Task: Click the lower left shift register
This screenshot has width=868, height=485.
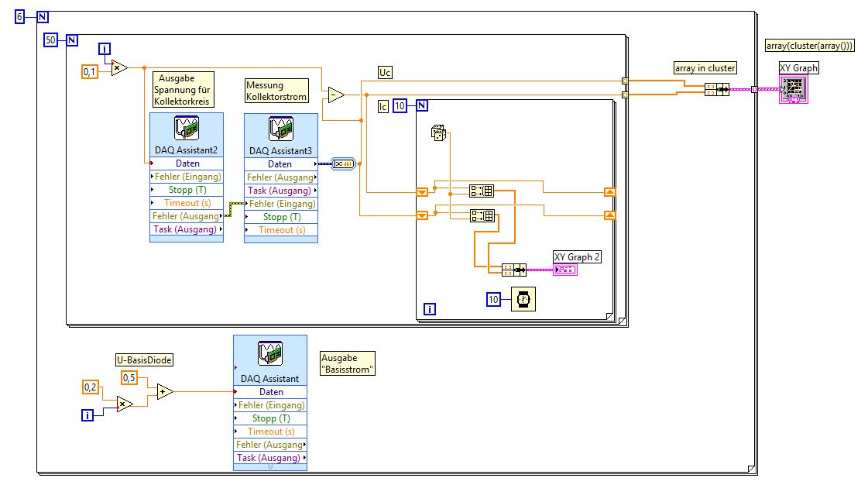Action: tap(422, 215)
